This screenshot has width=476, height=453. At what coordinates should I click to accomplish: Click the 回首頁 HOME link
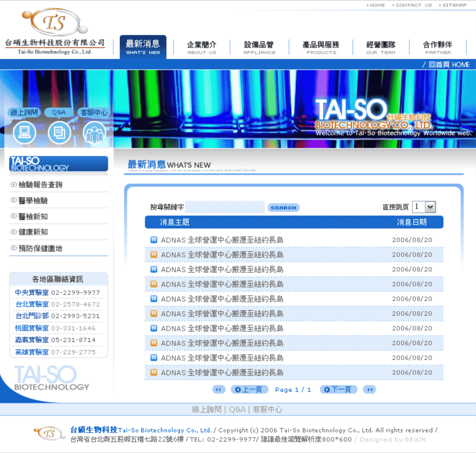(x=449, y=65)
